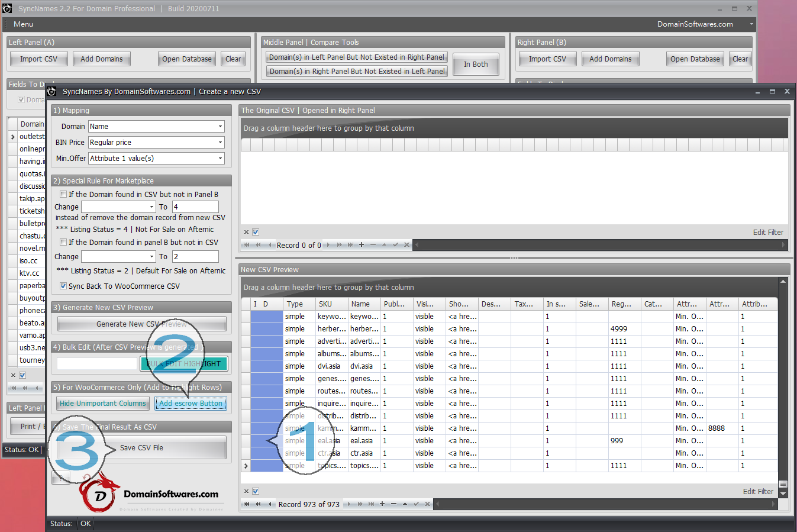Screen dimensions: 797x532
Task: Go to last record in Original CSV navigator
Action: 350,245
